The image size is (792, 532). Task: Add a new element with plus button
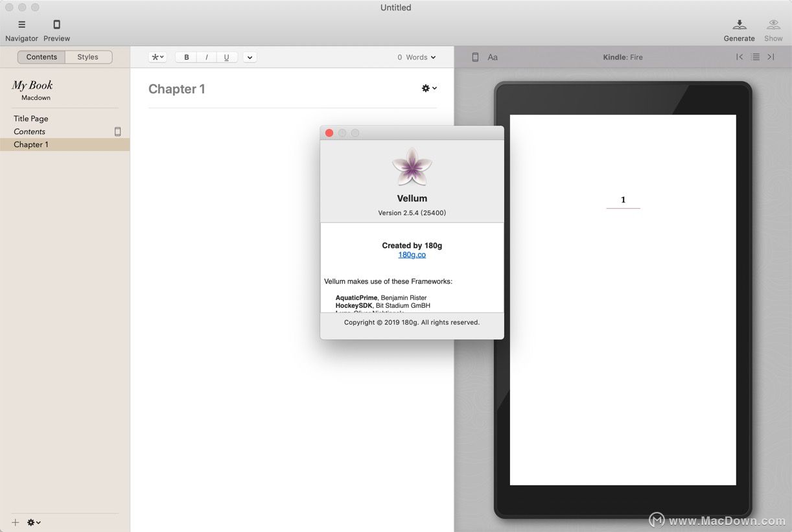point(16,522)
